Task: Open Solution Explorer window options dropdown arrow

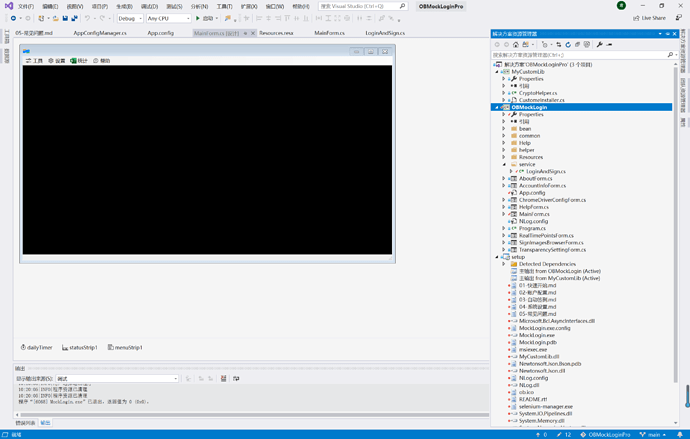Action: click(x=660, y=34)
